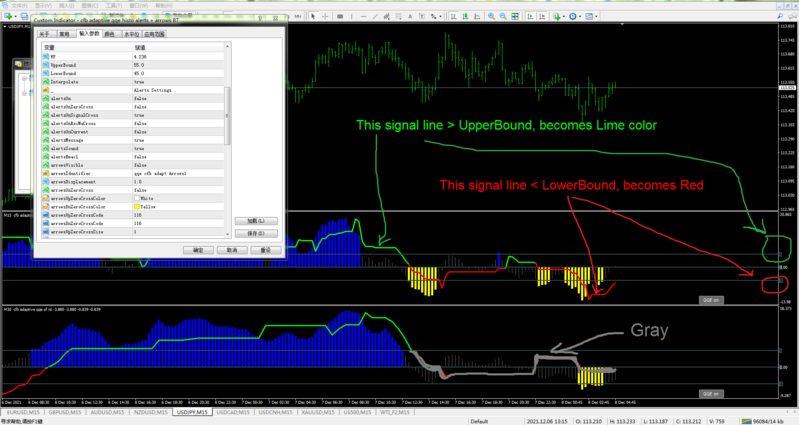Click the lower QQE on button
This screenshot has height=425, width=799.
coord(711,394)
